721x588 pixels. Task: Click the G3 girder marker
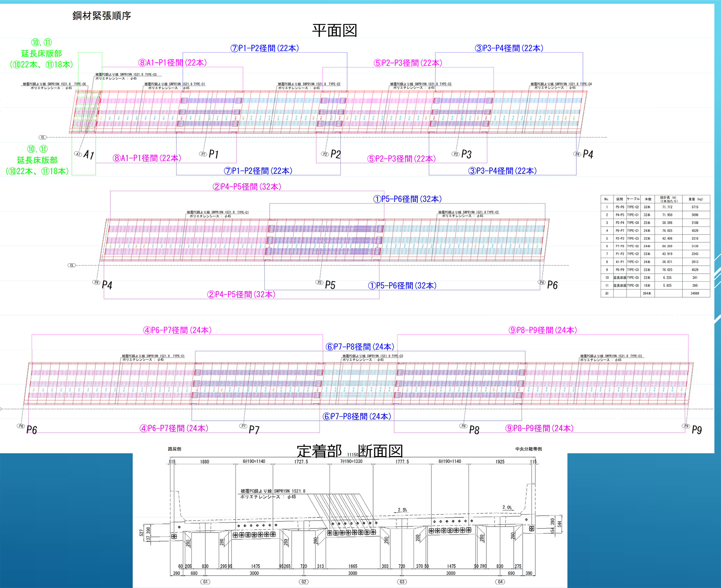pos(402,582)
